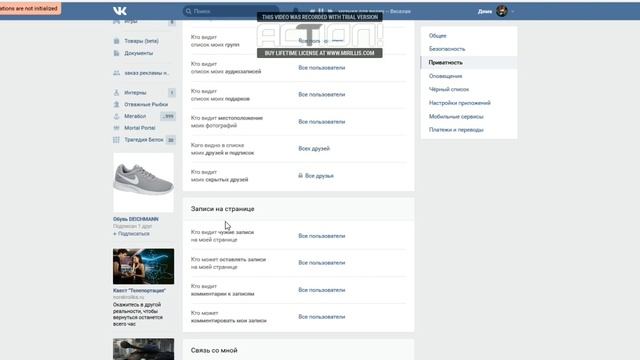The width and height of the screenshot is (640, 360).
Task: Click the search magnifier icon in the header
Action: 188,11
